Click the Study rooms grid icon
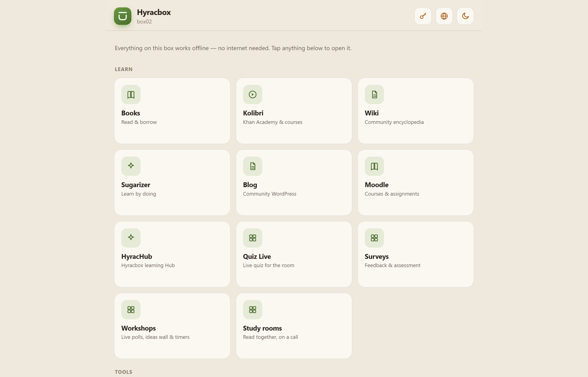Viewport: 588px width, 377px height. (253, 309)
